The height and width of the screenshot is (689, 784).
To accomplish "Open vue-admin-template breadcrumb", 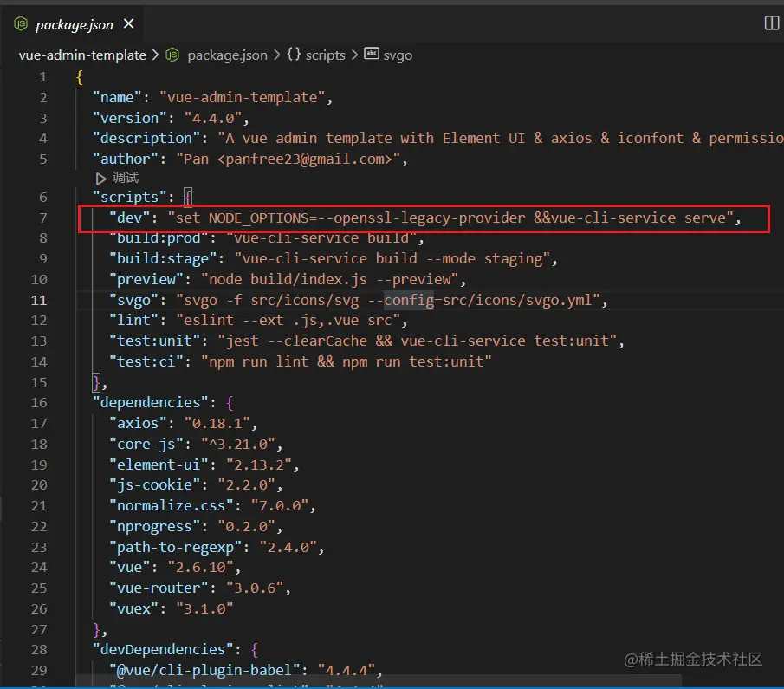I will tap(82, 55).
